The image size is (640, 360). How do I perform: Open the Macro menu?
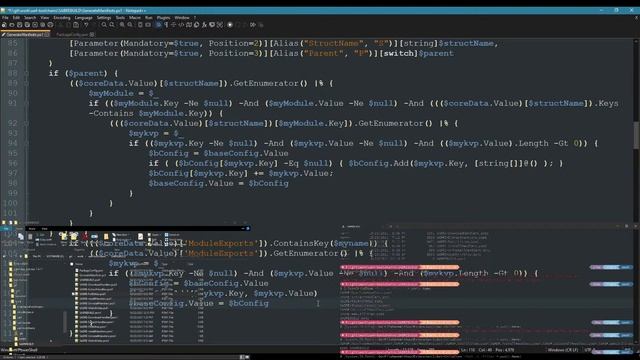pyautogui.click(x=135, y=18)
